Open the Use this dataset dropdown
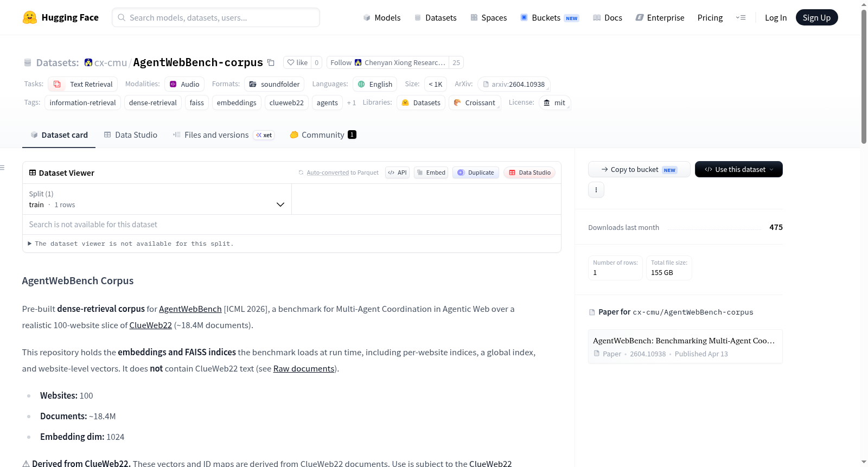This screenshot has height=467, width=868. click(x=739, y=169)
